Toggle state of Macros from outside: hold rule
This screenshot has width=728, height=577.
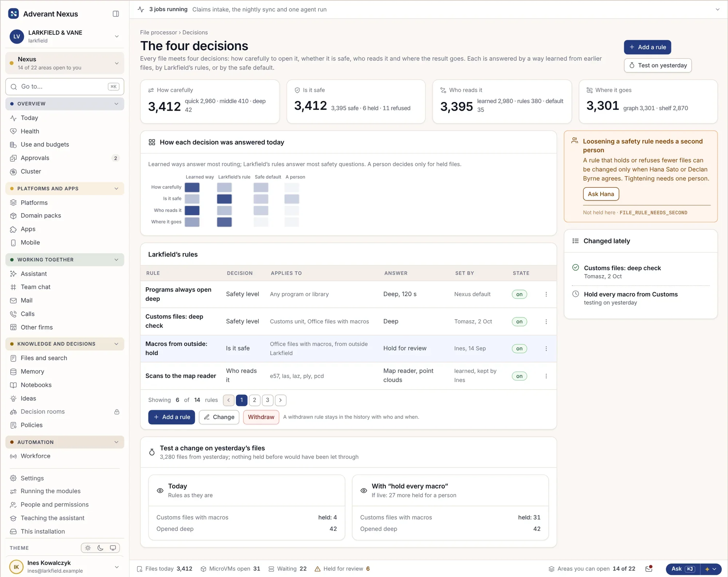click(519, 349)
